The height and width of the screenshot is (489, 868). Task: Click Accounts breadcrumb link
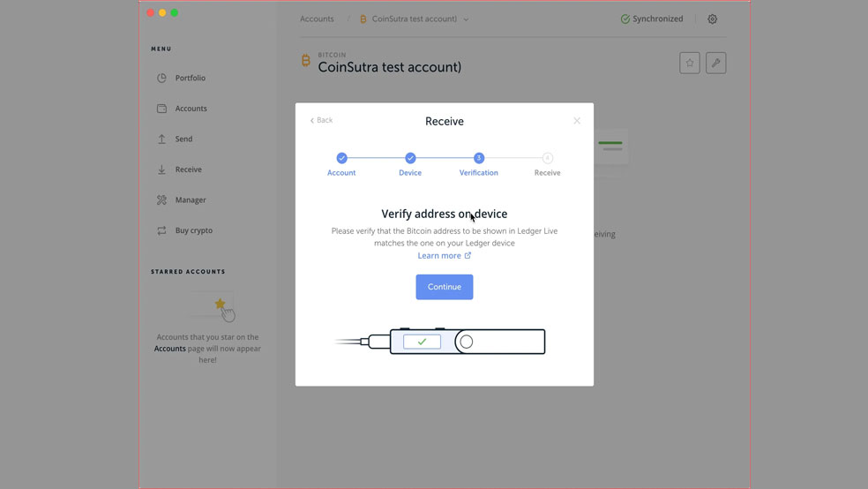[x=317, y=19]
